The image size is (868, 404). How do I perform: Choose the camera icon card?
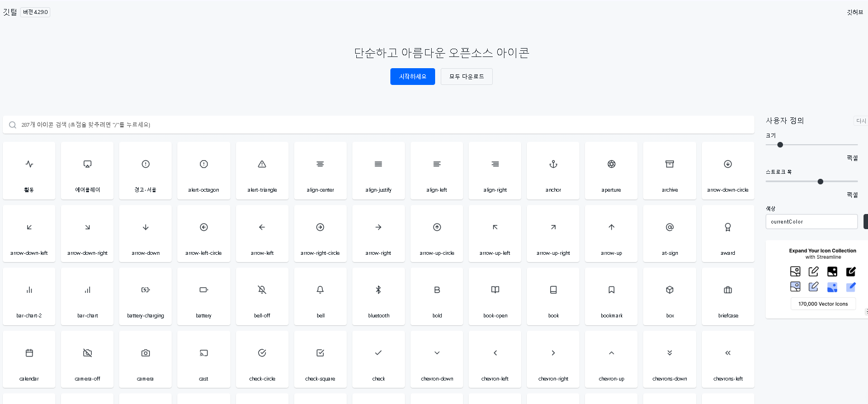(x=145, y=359)
